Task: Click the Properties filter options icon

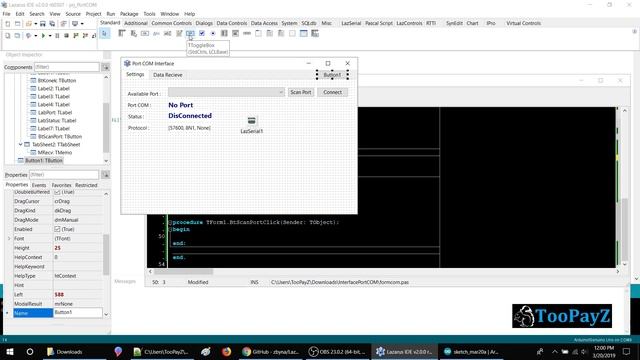Action: coord(106,175)
